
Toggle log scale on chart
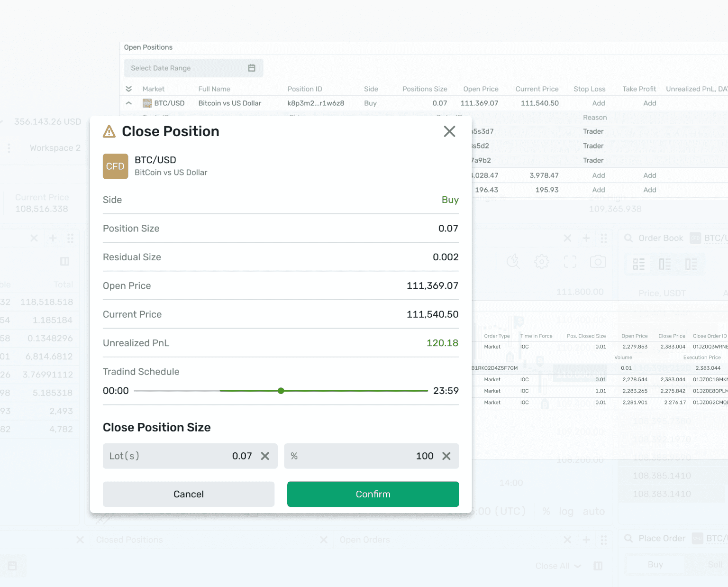(x=566, y=512)
